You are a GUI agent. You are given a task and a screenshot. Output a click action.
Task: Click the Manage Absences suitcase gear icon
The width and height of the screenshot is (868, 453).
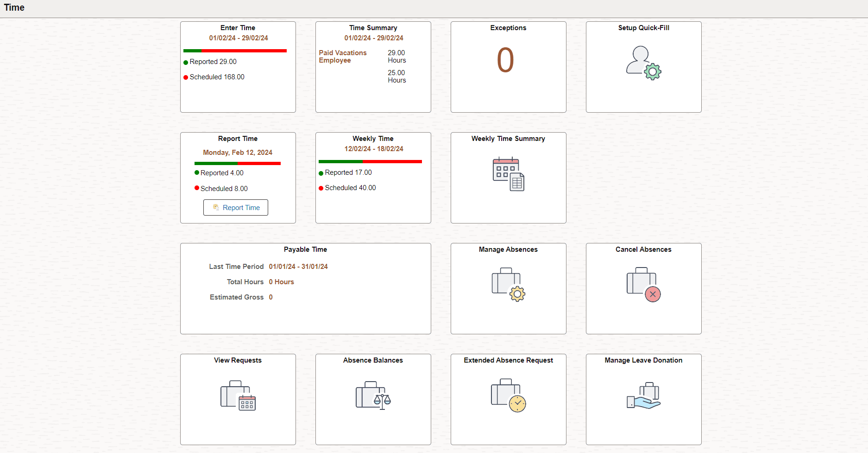tap(508, 284)
